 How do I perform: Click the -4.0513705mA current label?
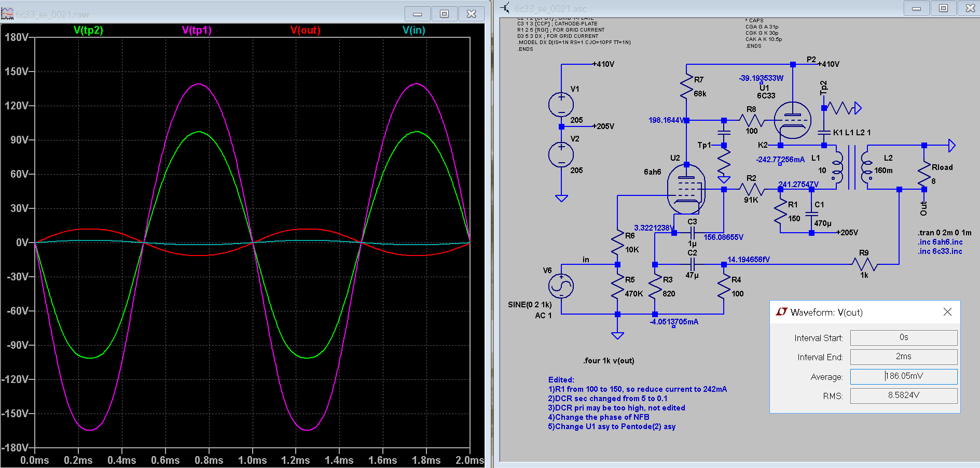[x=674, y=322]
